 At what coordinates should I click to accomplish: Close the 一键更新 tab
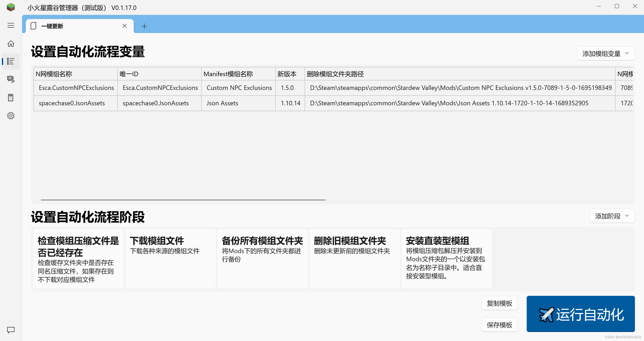(x=125, y=26)
